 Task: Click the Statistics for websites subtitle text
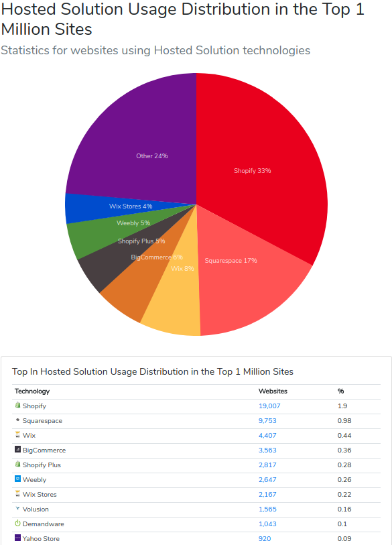point(155,50)
